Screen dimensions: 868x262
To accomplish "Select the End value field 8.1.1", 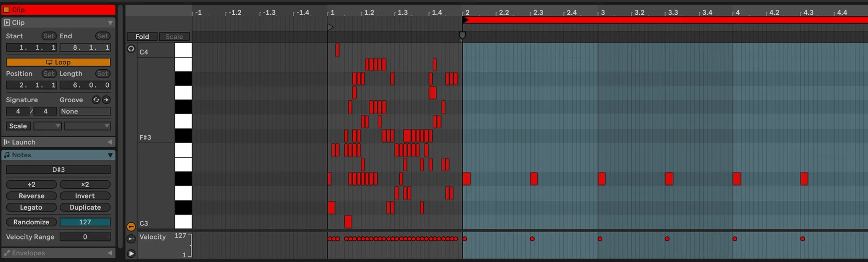I will pos(85,47).
